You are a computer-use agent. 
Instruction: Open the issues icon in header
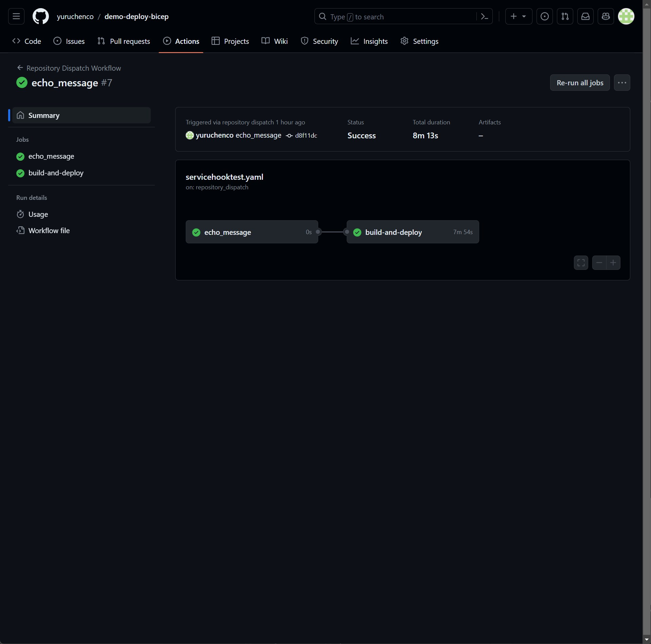pos(545,16)
